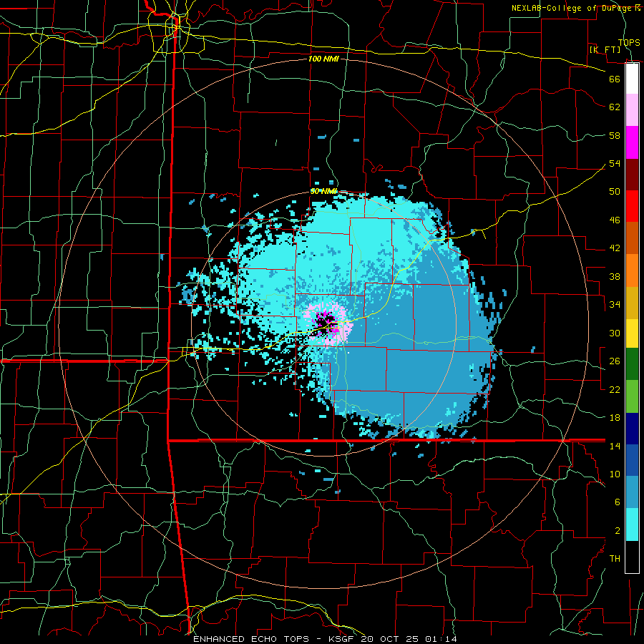The image size is (644, 644).
Task: Click the "TOPS" legend heading
Action: (x=629, y=42)
